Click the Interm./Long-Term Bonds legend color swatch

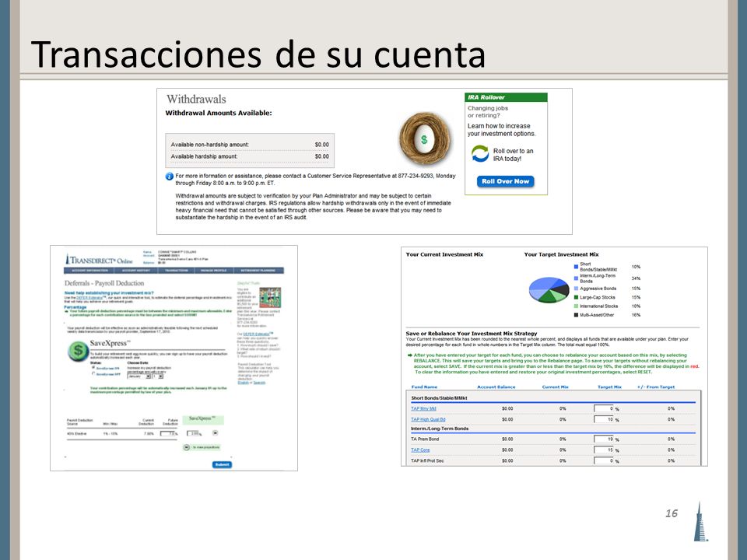tap(576, 278)
